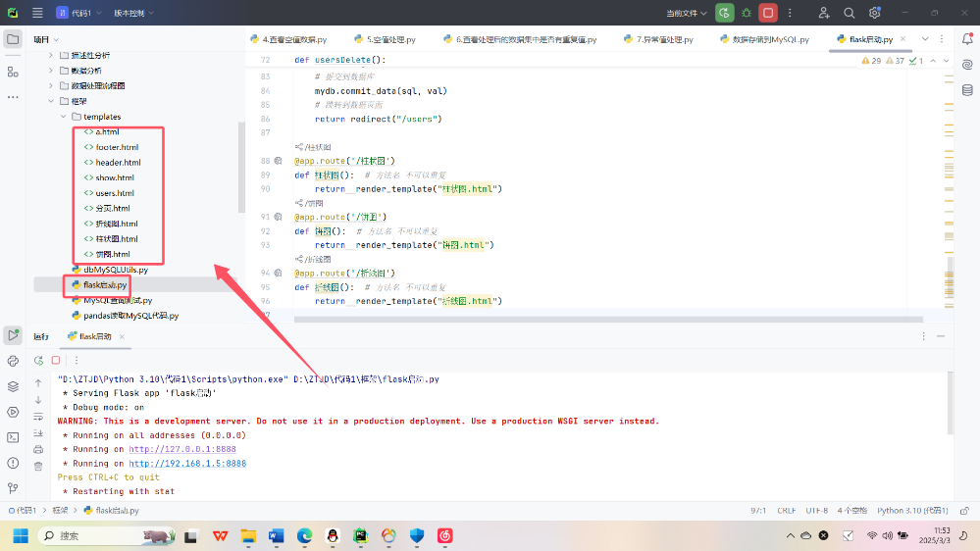980x551 pixels.
Task: Switch to the 5.空值处理.py tab
Action: pyautogui.click(x=385, y=39)
